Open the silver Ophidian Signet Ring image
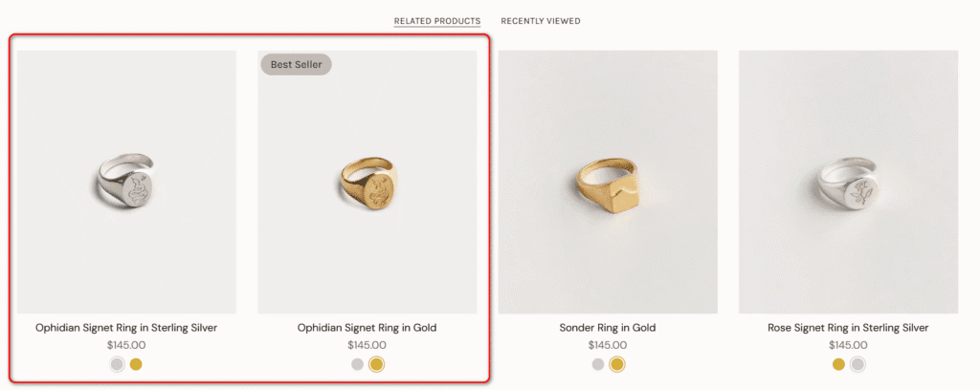Viewport: 980px width, 390px height. [126, 182]
